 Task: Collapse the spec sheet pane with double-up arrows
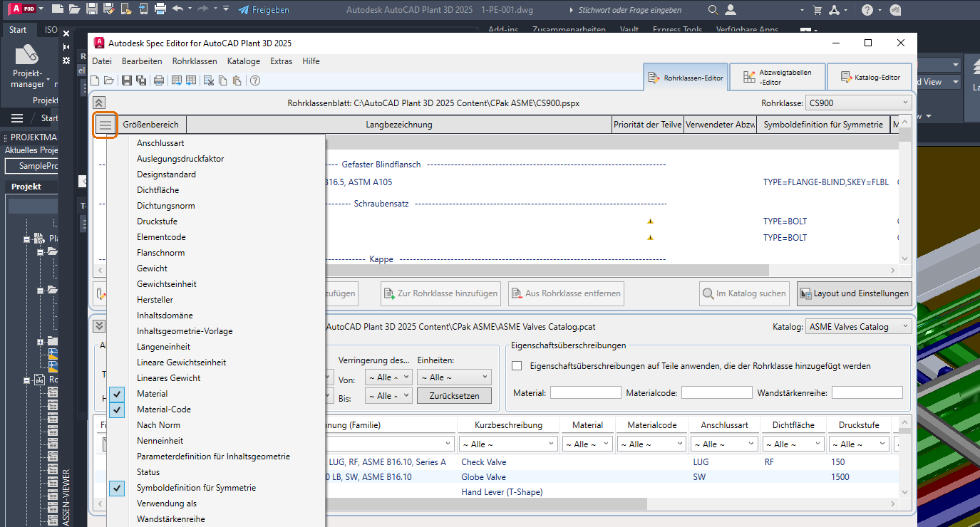pyautogui.click(x=99, y=103)
